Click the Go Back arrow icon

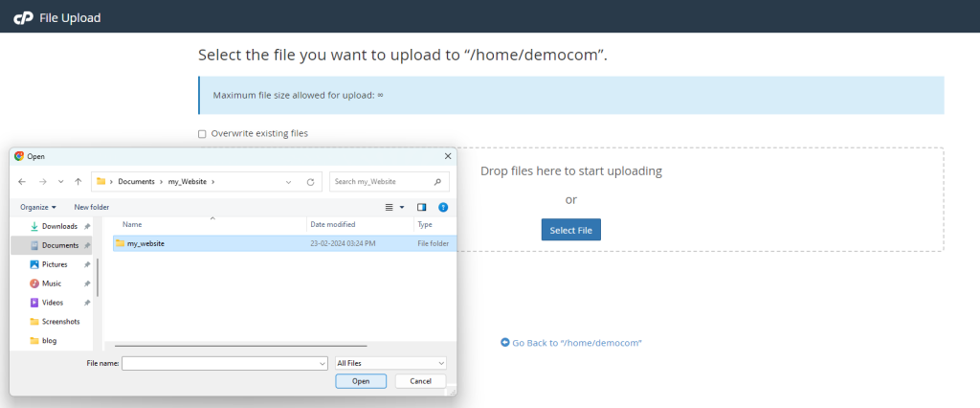coord(505,342)
